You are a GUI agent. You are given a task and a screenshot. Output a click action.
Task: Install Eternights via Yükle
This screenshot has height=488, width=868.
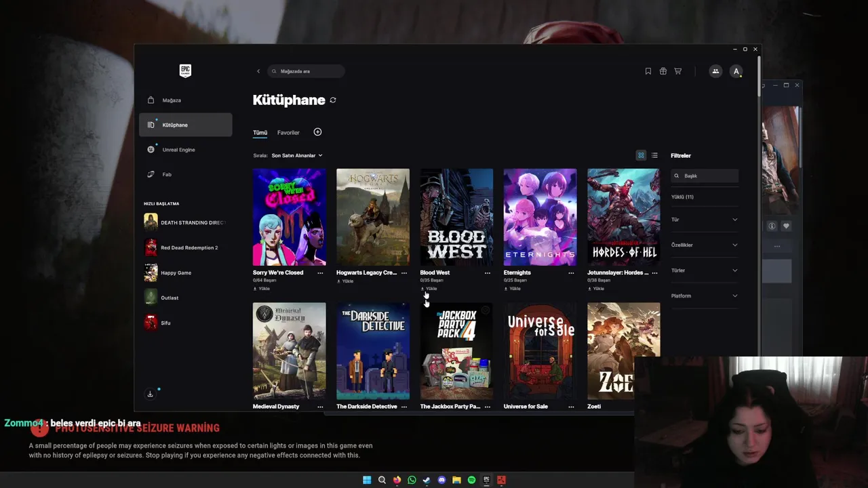[x=512, y=289]
